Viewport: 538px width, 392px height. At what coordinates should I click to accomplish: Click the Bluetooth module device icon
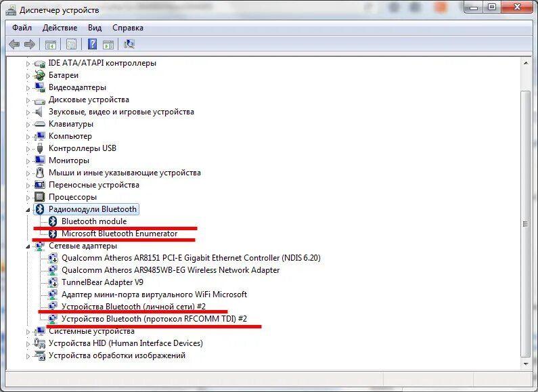(x=53, y=221)
